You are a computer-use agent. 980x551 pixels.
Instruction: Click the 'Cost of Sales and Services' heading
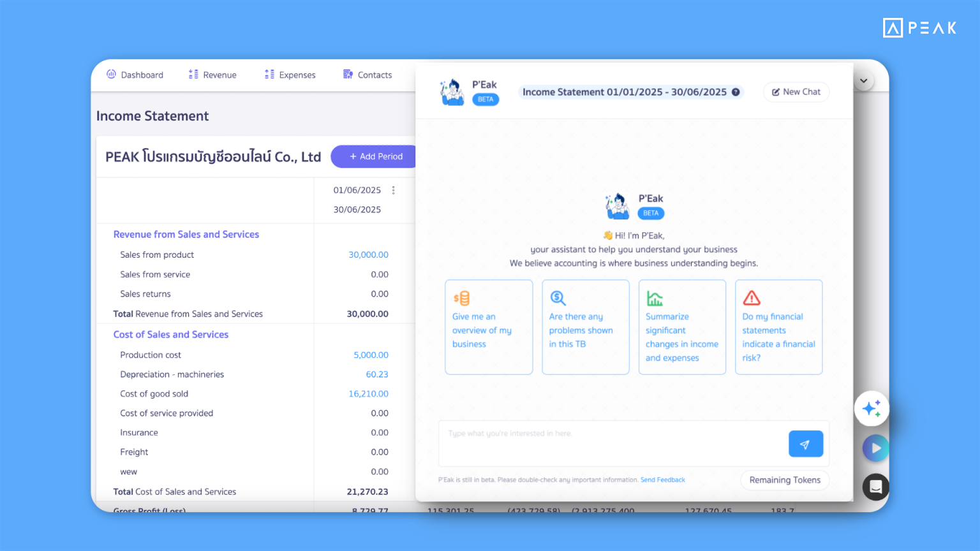tap(171, 334)
